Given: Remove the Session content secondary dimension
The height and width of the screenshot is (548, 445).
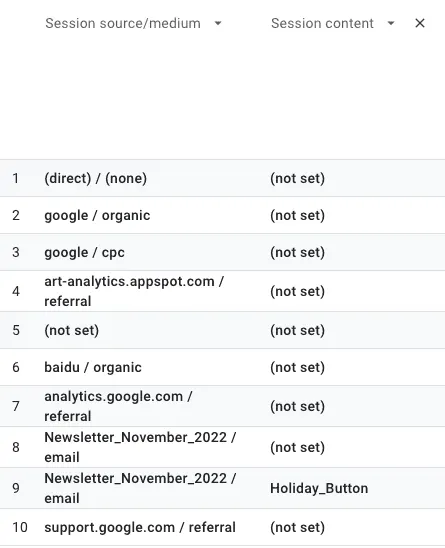Looking at the screenshot, I should pos(420,23).
